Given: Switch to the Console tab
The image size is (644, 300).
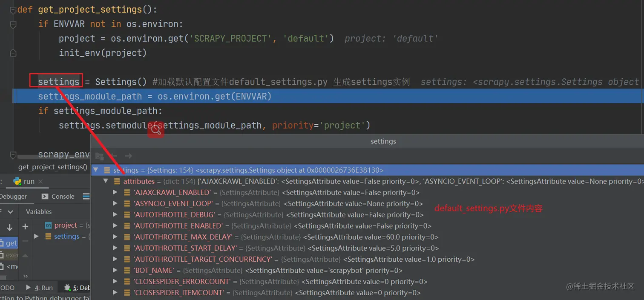Looking at the screenshot, I should [x=58, y=197].
